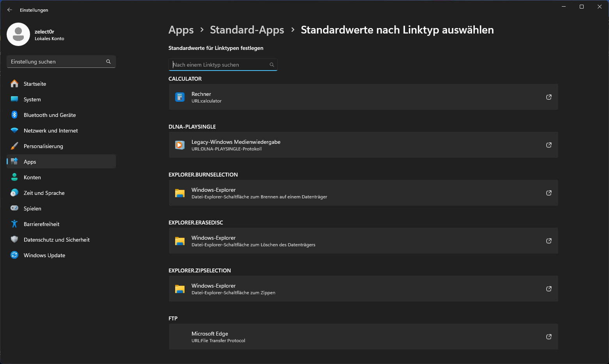Click the open-link icon under EXPLORER.ERASEDISC
The image size is (609, 364).
[x=549, y=241]
